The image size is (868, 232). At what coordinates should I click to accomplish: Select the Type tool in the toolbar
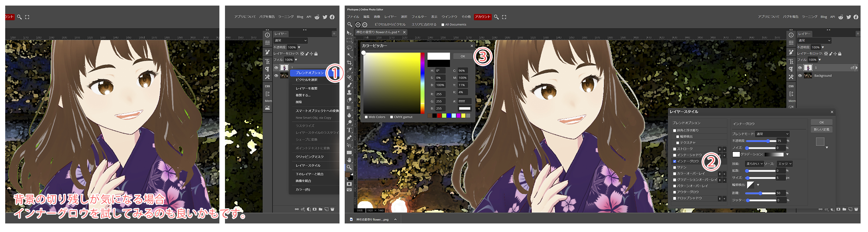click(349, 130)
